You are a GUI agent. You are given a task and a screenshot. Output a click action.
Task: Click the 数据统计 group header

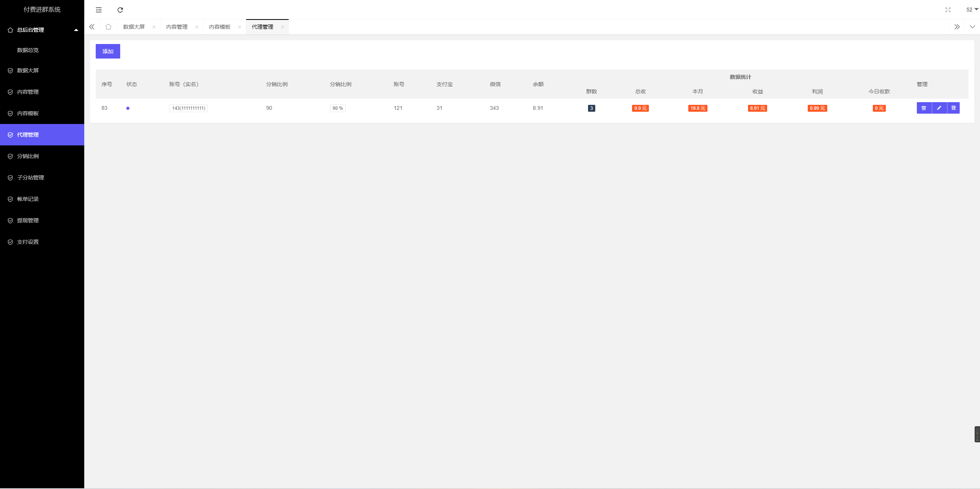[740, 77]
